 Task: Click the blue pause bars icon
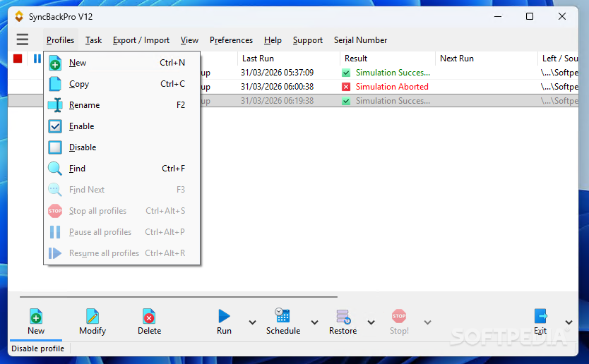pyautogui.click(x=37, y=59)
